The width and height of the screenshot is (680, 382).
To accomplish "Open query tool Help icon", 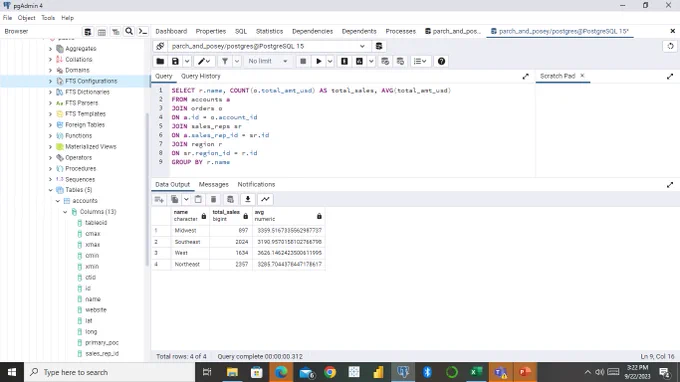I will click(441, 61).
